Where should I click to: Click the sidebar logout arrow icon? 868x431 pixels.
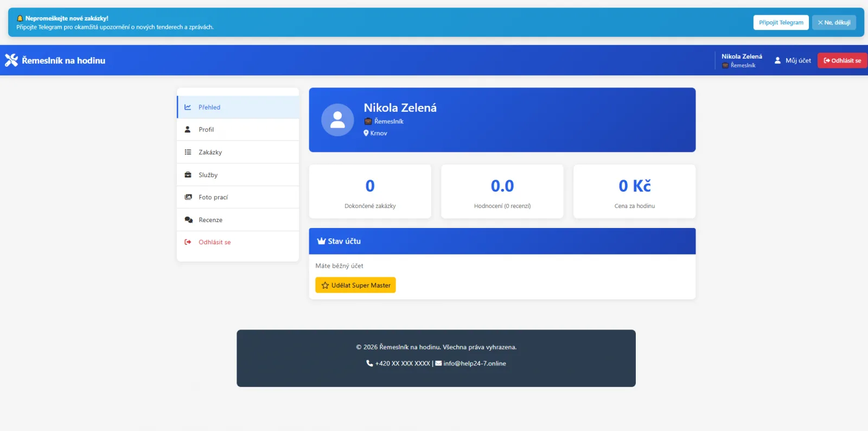(188, 242)
